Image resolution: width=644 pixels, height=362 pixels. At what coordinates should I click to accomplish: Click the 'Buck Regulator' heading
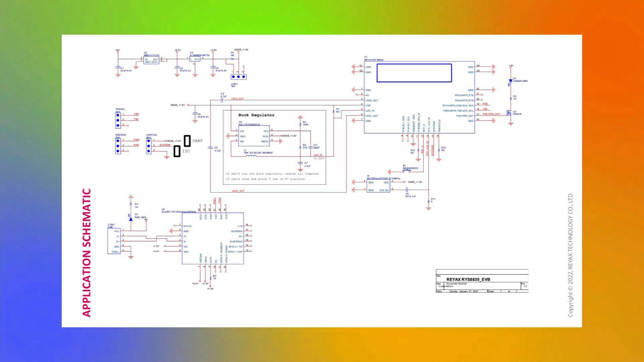click(x=256, y=115)
